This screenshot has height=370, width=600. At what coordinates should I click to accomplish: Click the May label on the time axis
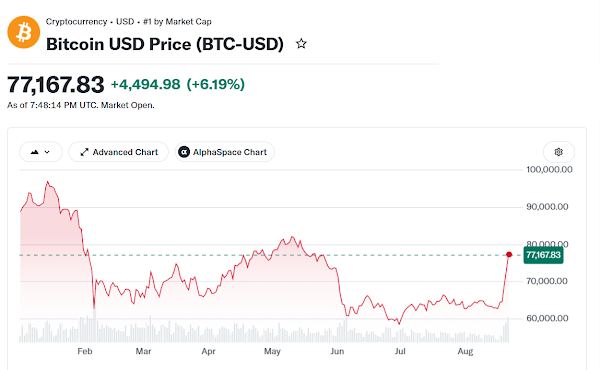point(272,351)
